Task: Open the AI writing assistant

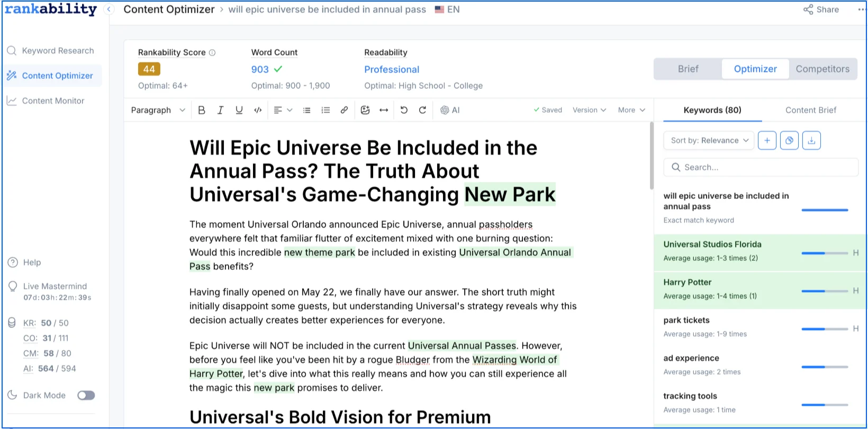Action: pos(450,110)
